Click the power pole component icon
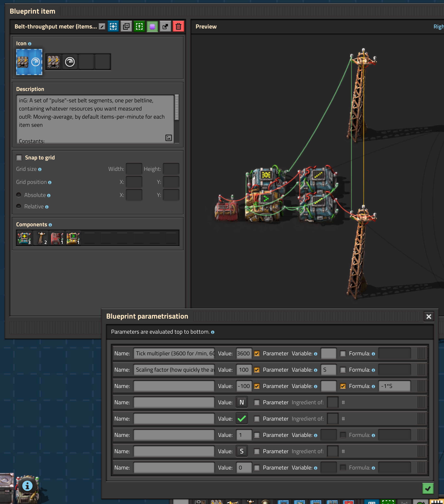The height and width of the screenshot is (504, 444). pyautogui.click(x=41, y=238)
